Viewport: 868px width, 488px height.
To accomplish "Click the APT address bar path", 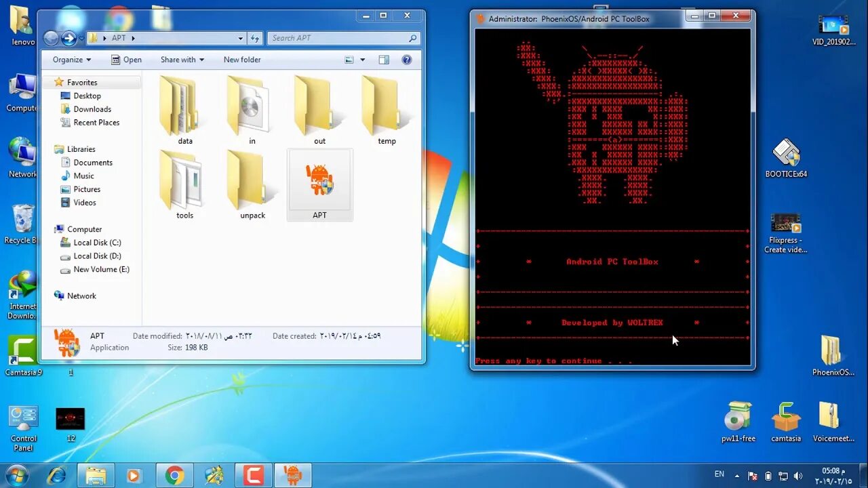I will pos(119,38).
